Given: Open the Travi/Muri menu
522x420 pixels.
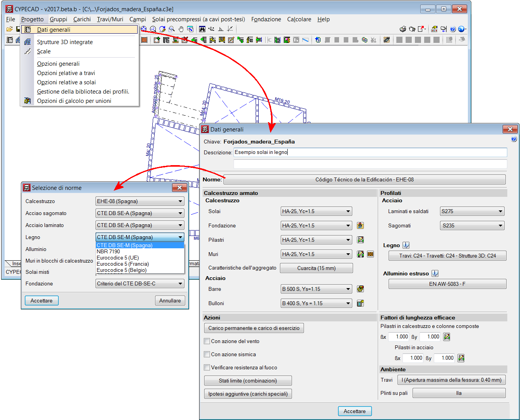Looking at the screenshot, I should click(110, 19).
